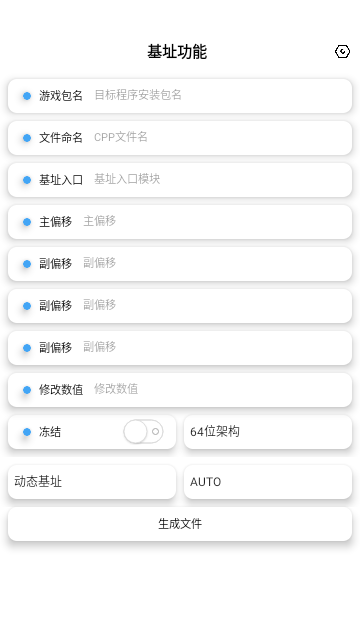360x640 pixels.
Task: Focus the CPP文件名 input field
Action: (x=220, y=138)
